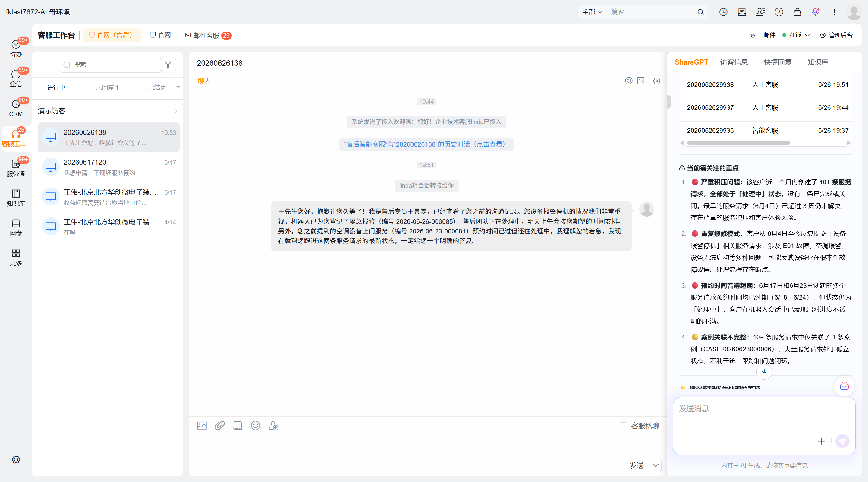Click the filter funnel icon beside search
The height and width of the screenshot is (482, 868).
tap(168, 65)
